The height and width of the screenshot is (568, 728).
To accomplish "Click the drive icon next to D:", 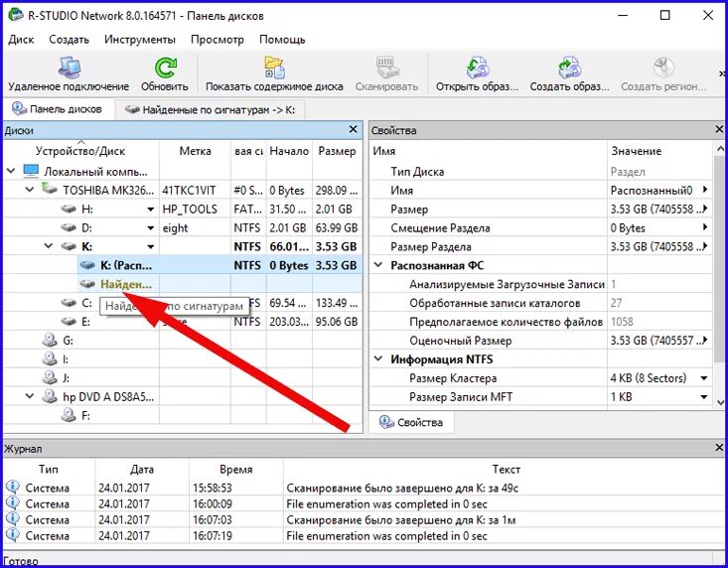I will [x=69, y=227].
